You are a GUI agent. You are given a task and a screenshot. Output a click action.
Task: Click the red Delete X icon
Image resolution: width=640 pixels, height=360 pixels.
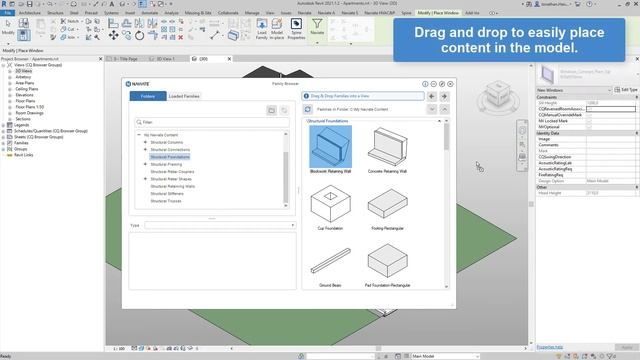(x=180, y=37)
